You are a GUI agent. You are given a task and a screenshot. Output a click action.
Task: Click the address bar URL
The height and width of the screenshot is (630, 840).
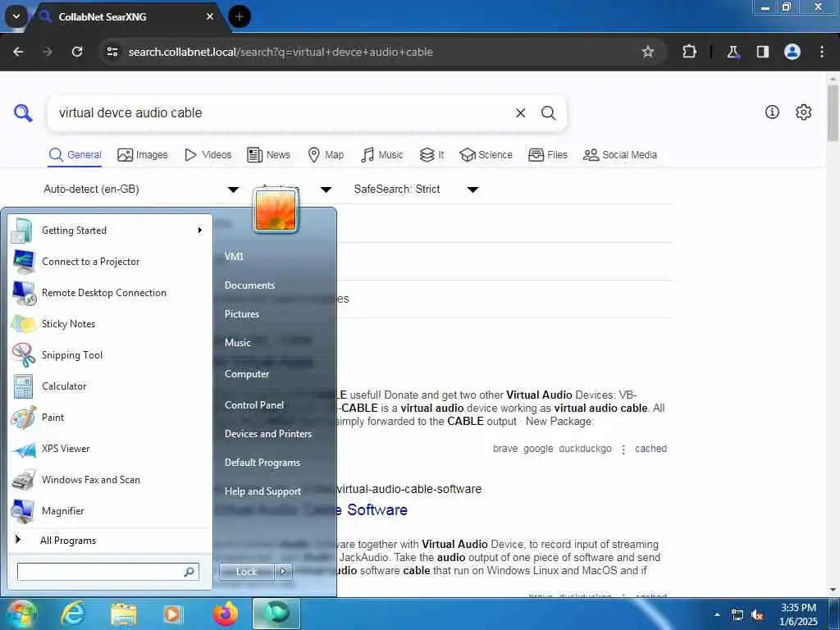pos(281,52)
